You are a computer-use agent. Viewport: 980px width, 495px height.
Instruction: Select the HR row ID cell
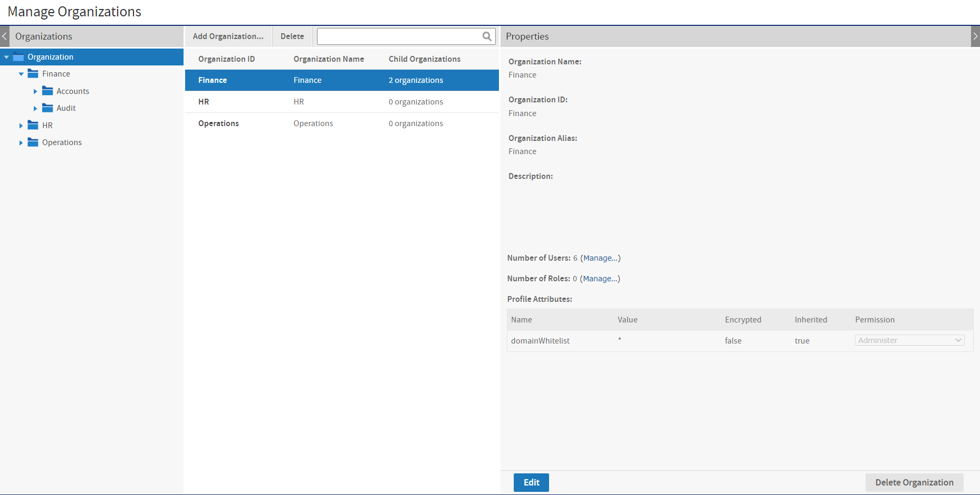point(204,102)
